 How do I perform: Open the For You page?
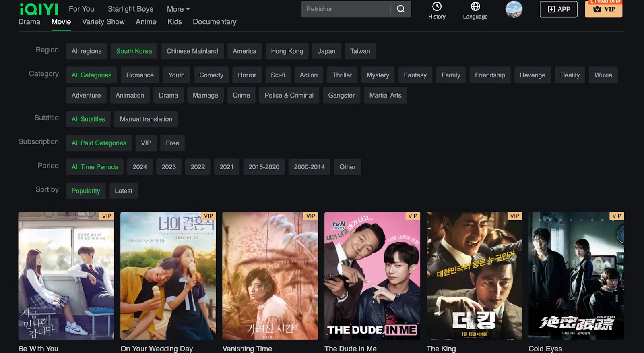(81, 9)
